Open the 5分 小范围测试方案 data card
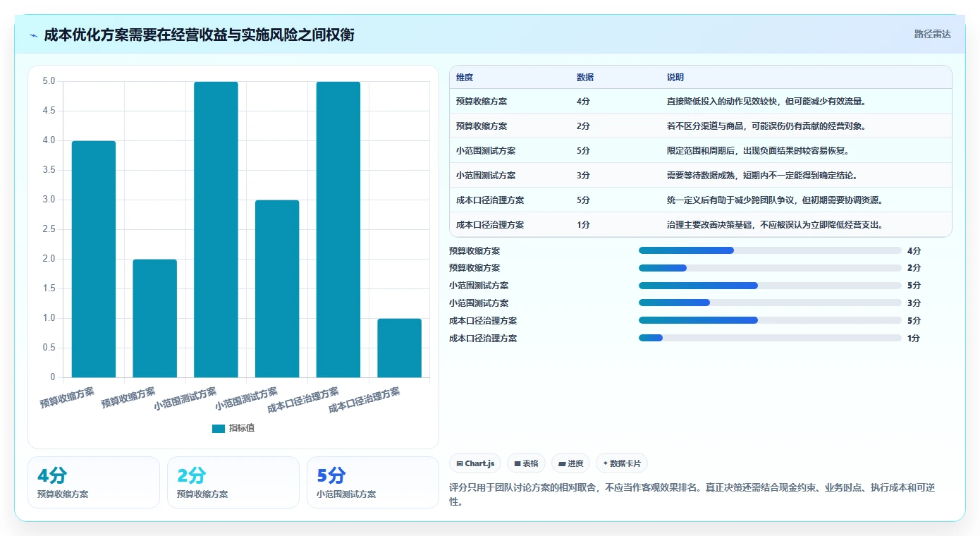 click(x=373, y=482)
